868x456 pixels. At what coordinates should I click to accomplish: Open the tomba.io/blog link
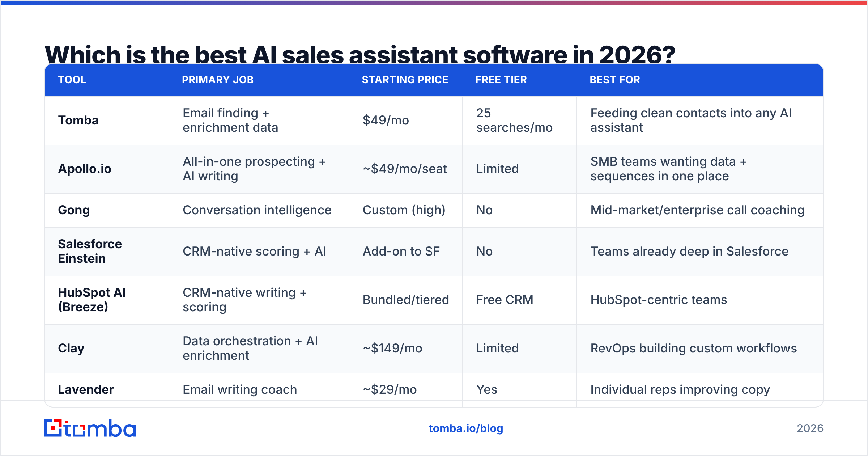click(466, 428)
